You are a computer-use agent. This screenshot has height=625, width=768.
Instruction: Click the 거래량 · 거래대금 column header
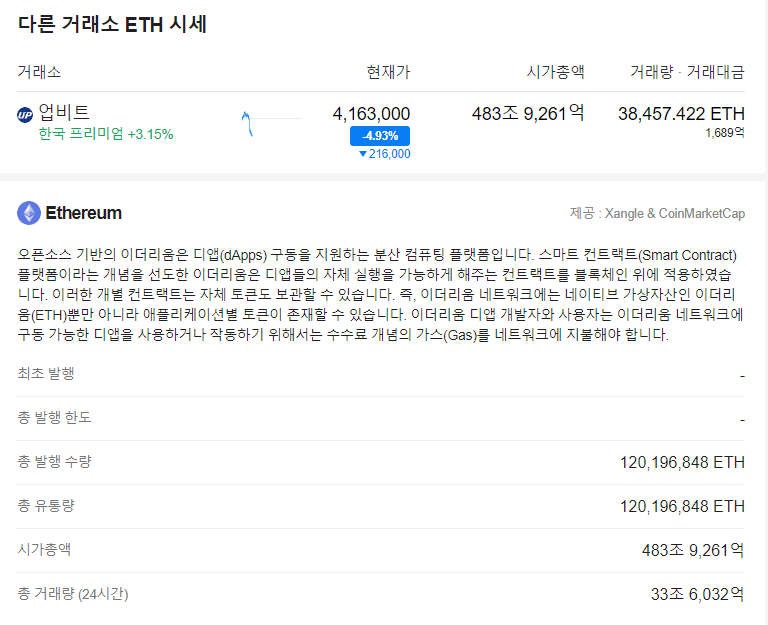tap(687, 72)
